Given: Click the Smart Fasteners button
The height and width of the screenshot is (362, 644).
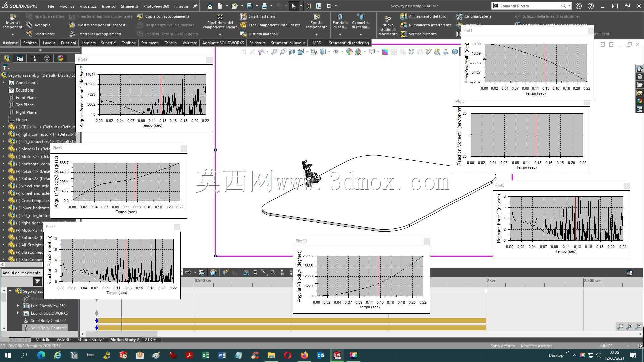Looking at the screenshot, I should pos(258,16).
